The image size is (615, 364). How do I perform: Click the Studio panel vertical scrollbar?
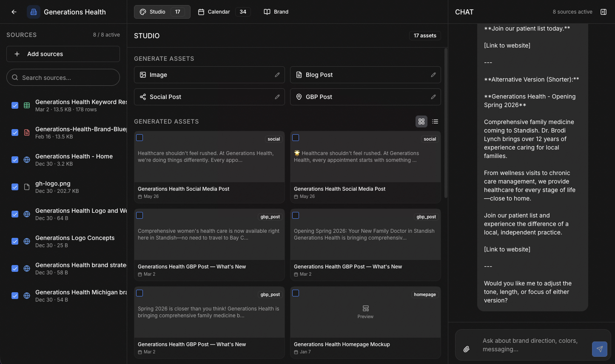(446, 123)
